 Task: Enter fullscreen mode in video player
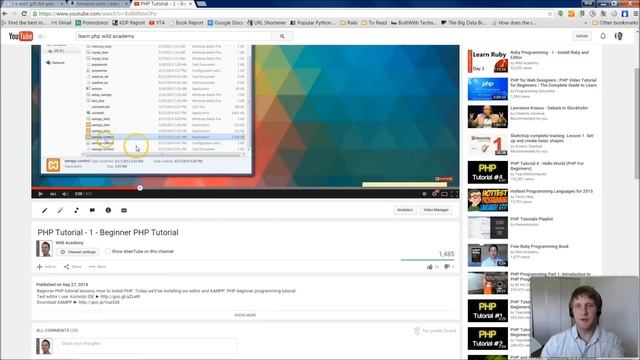pyautogui.click(x=454, y=194)
